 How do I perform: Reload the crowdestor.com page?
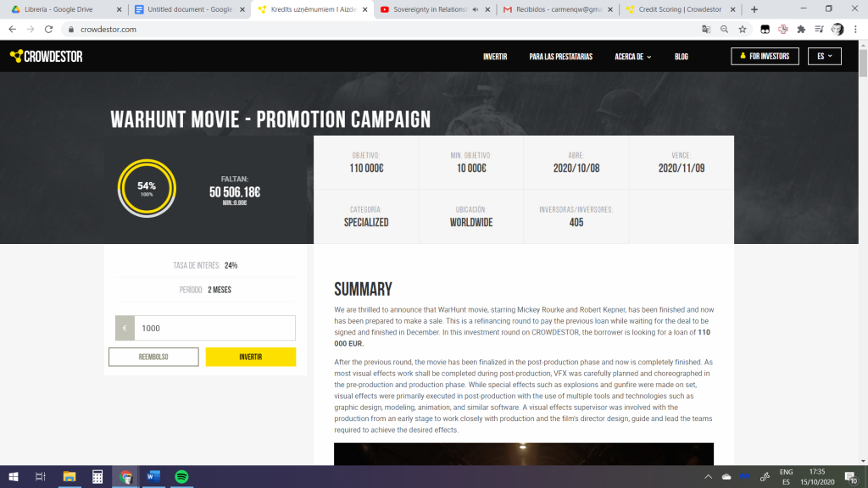tap(48, 30)
